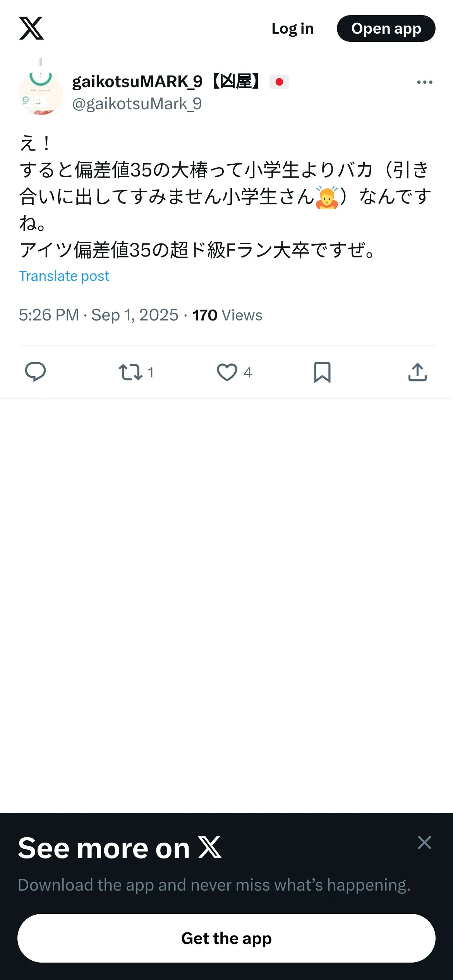Share the post via upload arrow icon
This screenshot has height=980, width=453.
coord(417,372)
